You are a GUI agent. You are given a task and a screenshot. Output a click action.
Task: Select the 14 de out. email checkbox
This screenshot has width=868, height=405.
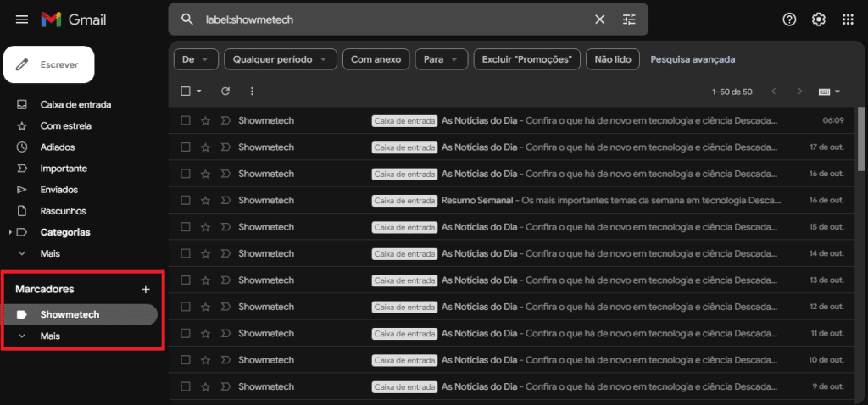point(186,253)
